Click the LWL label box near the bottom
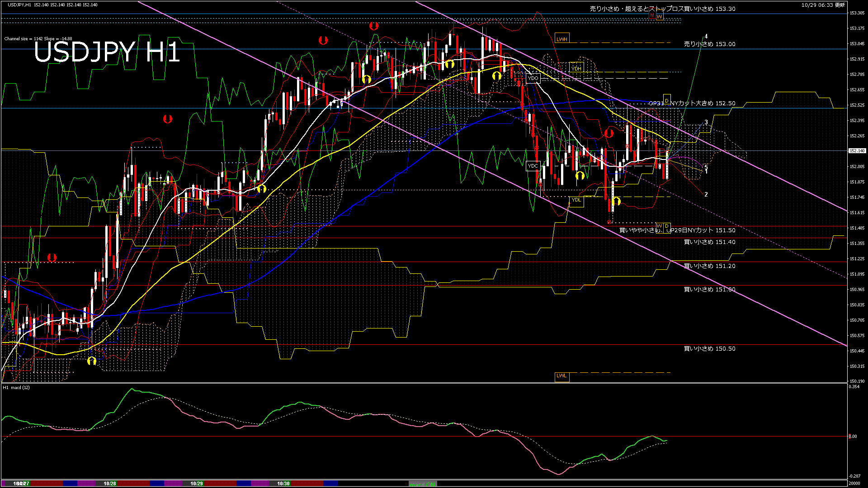The height and width of the screenshot is (488, 868). coord(562,376)
